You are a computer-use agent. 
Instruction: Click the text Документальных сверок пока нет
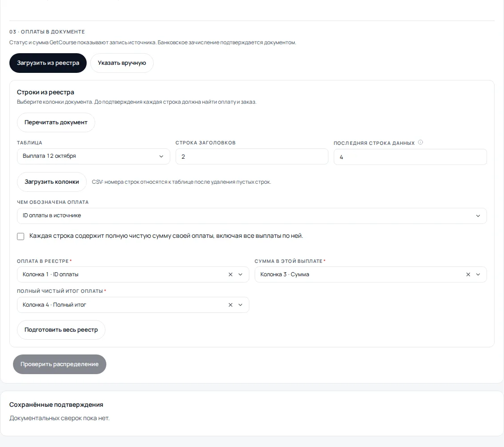pos(59,418)
